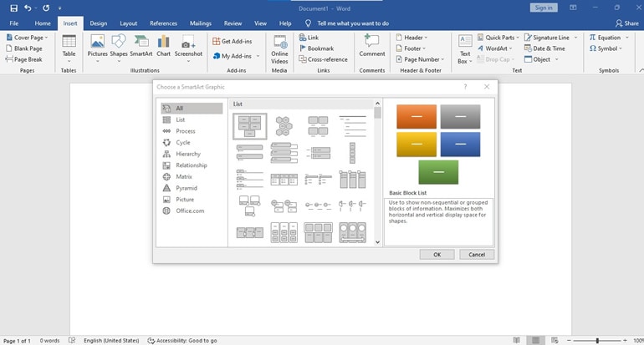The height and width of the screenshot is (345, 644).
Task: Select the Basic Block List layout thumbnail
Action: pyautogui.click(x=250, y=126)
